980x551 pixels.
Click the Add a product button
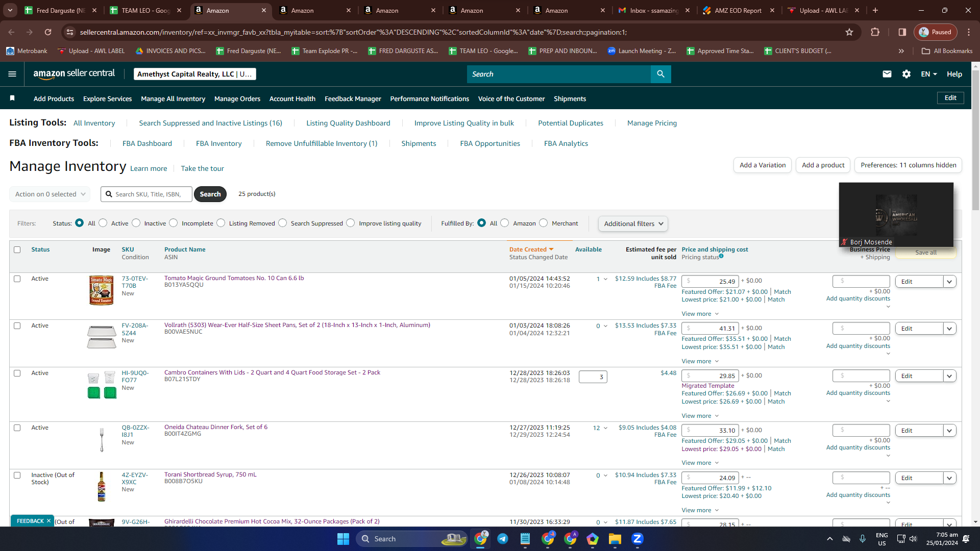pos(823,165)
